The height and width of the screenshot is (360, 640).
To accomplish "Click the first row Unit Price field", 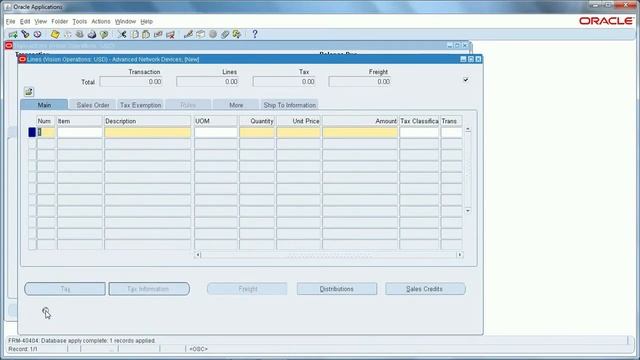I will click(x=298, y=132).
